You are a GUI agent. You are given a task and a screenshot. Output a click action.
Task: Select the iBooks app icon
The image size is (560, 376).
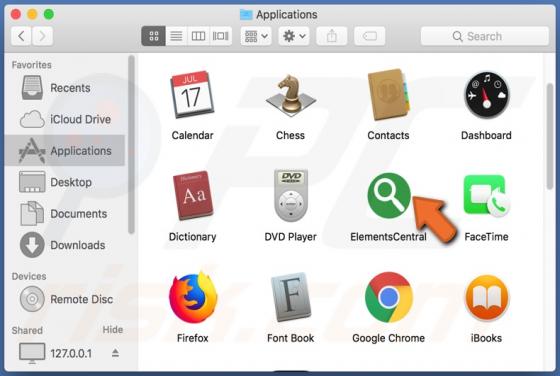point(486,298)
